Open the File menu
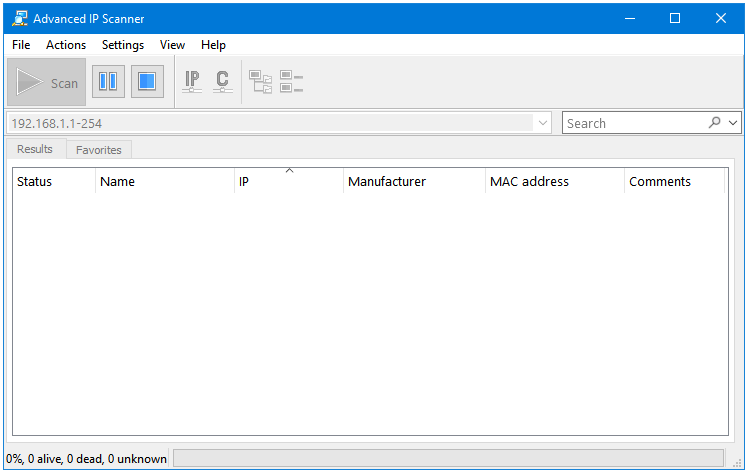The image size is (747, 472). [x=21, y=45]
